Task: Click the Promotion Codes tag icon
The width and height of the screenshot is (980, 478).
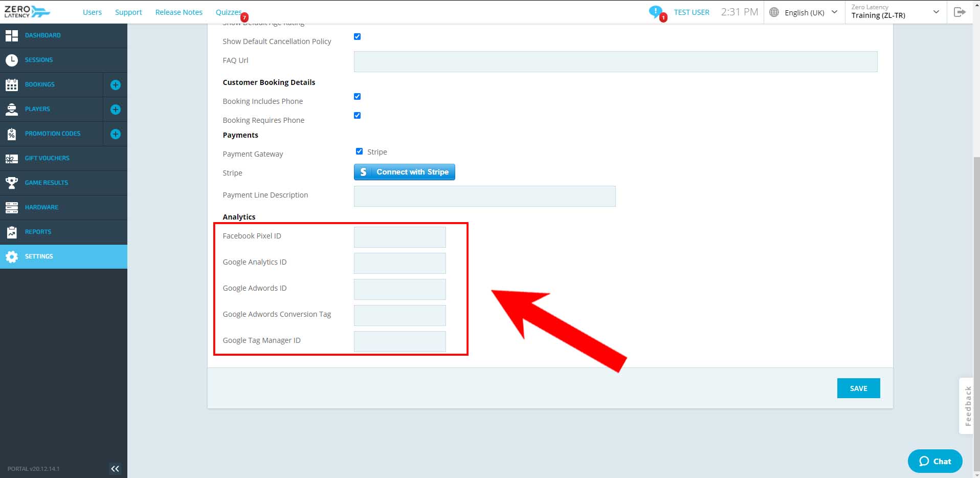Action: [12, 134]
